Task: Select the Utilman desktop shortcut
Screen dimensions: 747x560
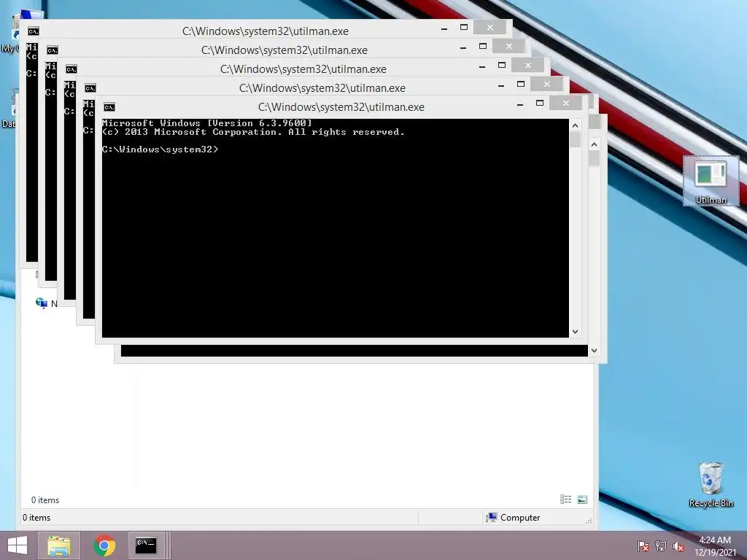Action: tap(711, 181)
